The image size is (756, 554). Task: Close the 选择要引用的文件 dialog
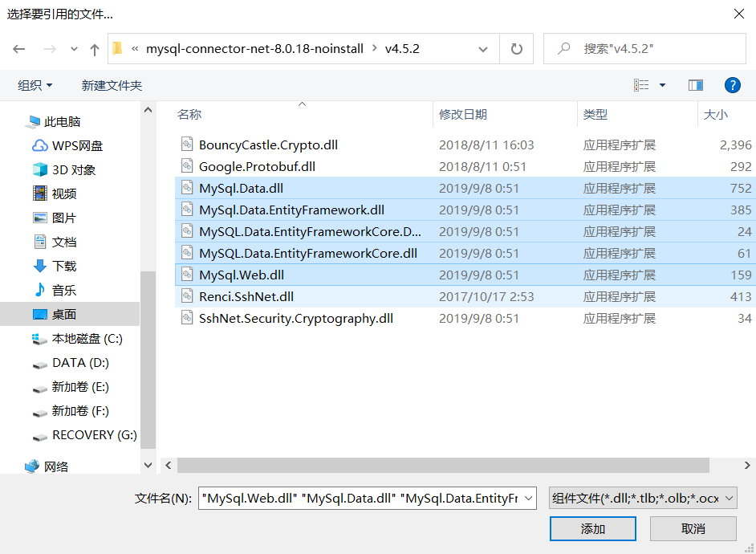tap(738, 14)
